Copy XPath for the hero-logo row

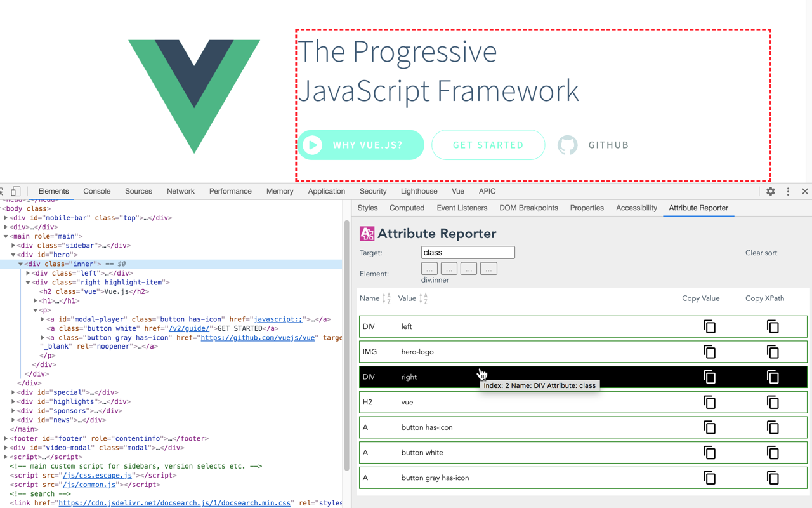(x=773, y=352)
